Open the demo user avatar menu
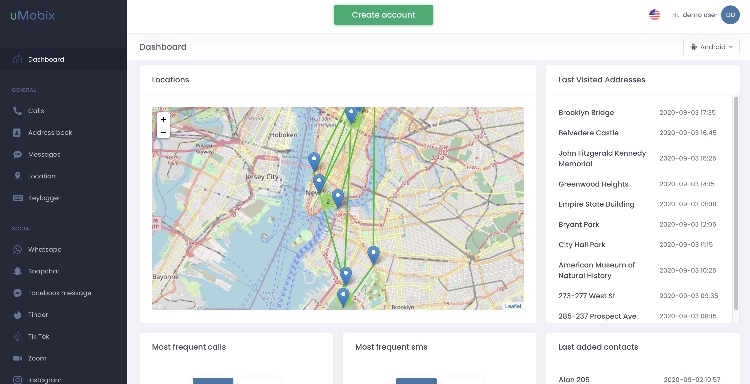Viewport: 750px width, 384px height. pyautogui.click(x=730, y=15)
